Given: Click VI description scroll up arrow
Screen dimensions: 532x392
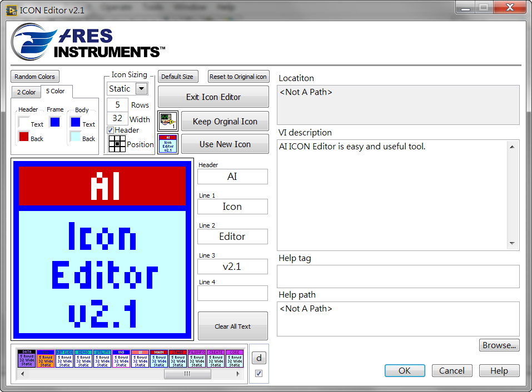Looking at the screenshot, I should click(x=513, y=147).
